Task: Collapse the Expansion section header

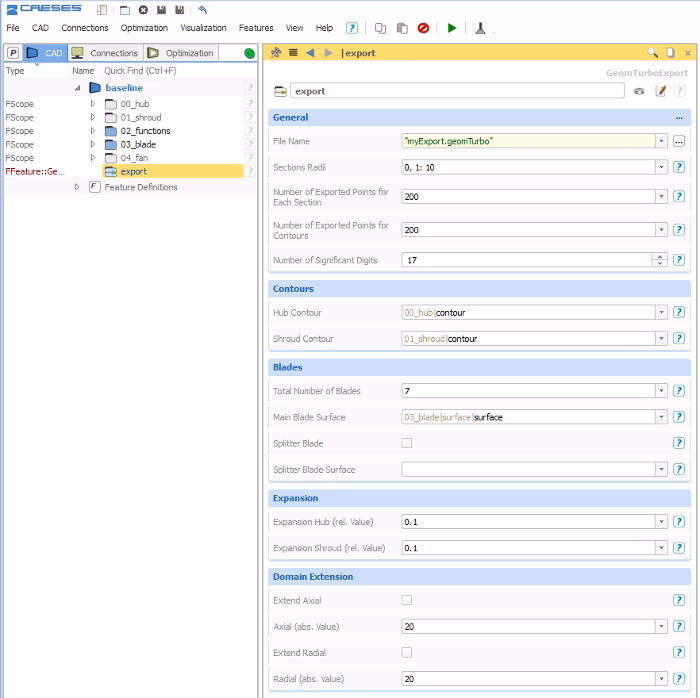Action: 479,498
